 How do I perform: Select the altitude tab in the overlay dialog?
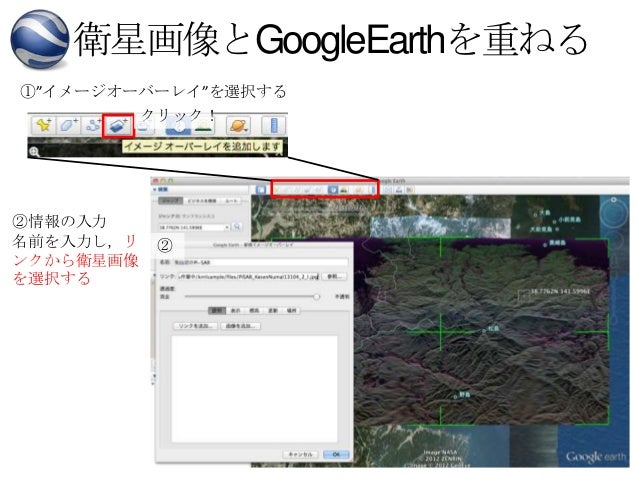[x=254, y=311]
